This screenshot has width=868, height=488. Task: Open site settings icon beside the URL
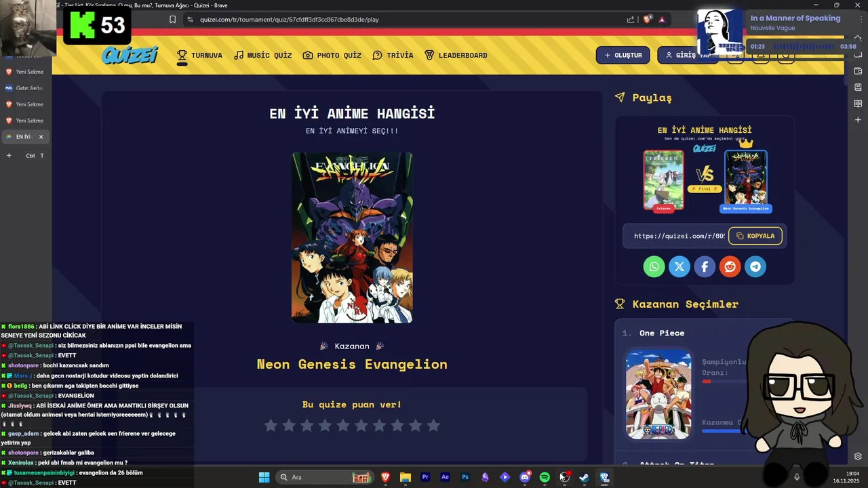(190, 20)
